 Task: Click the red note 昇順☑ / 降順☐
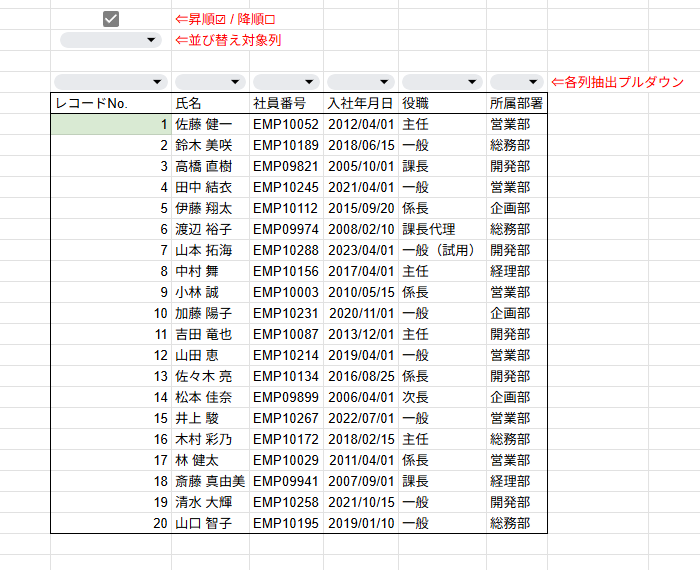(225, 19)
